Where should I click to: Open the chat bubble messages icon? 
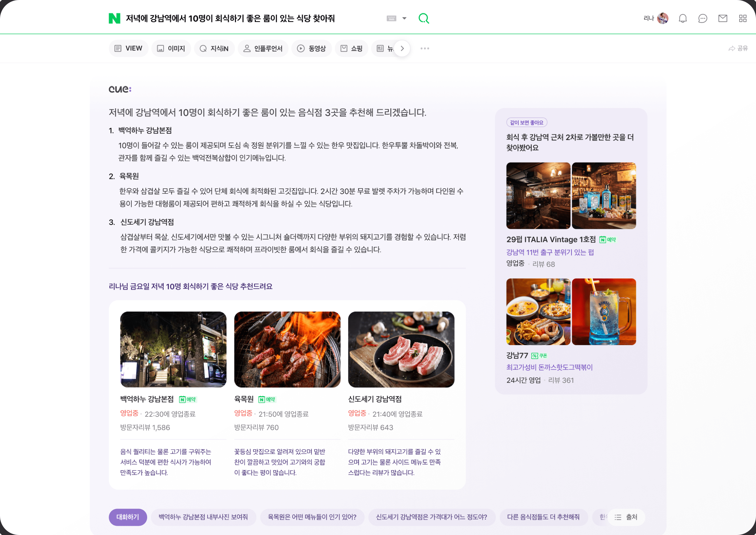pyautogui.click(x=702, y=19)
